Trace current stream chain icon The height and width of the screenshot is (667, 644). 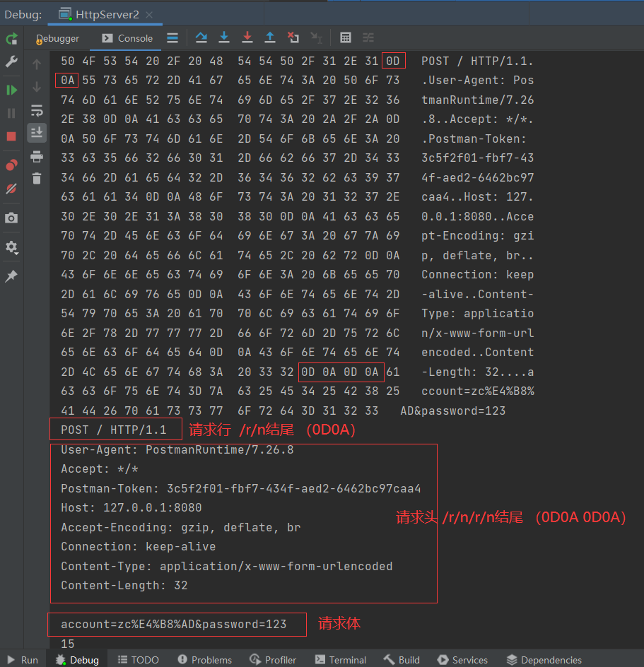368,38
